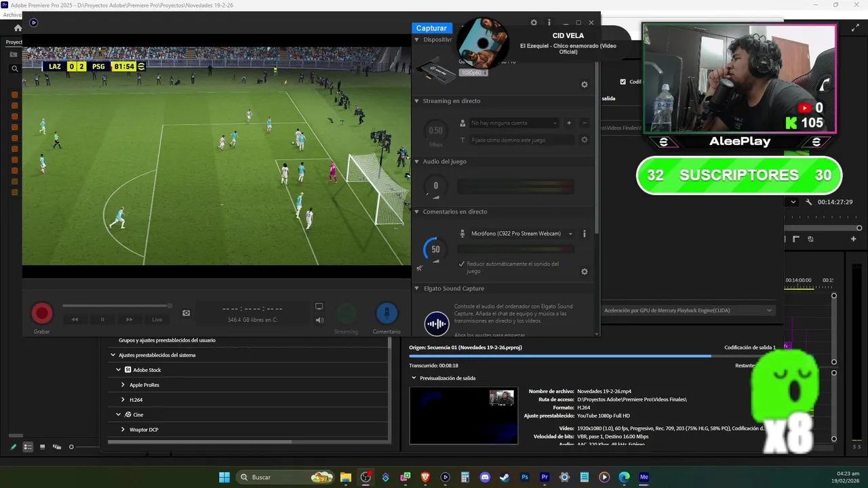Open the Elgato Sound Capture waveform icon
This screenshot has height=488, width=868.
[436, 323]
